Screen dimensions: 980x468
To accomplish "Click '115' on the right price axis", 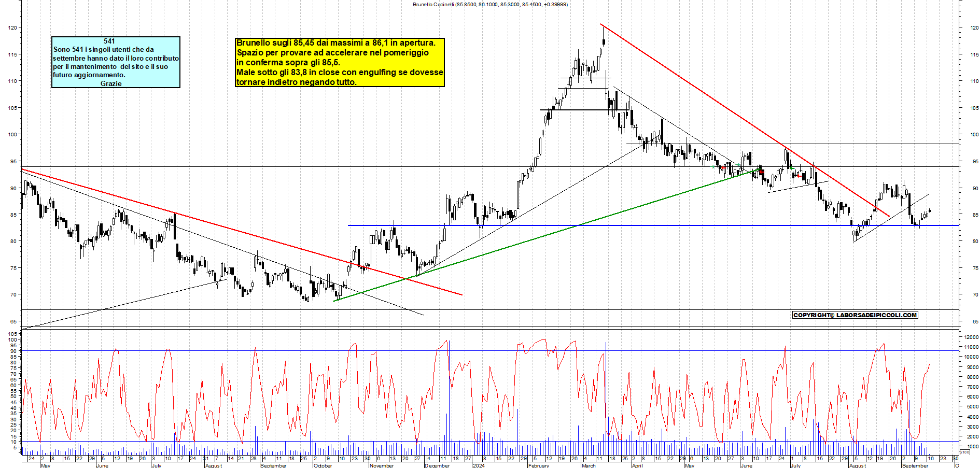I will point(975,54).
